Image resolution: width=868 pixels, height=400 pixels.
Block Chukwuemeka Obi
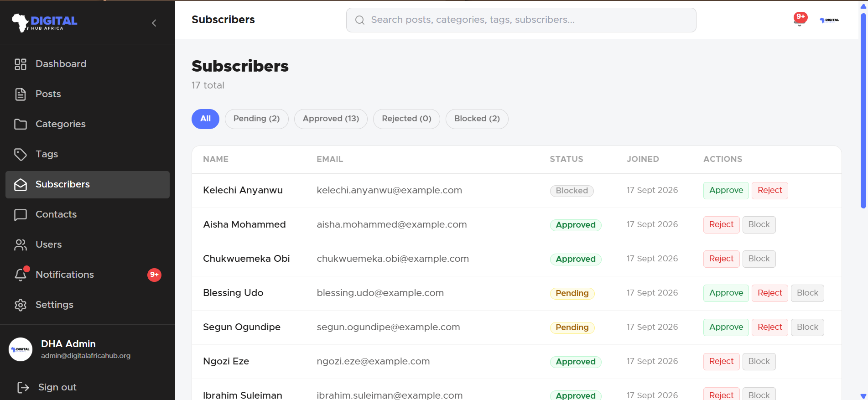tap(759, 259)
